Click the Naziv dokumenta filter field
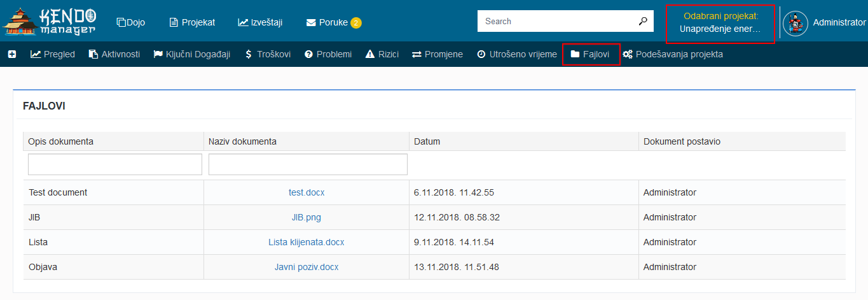 (x=308, y=164)
